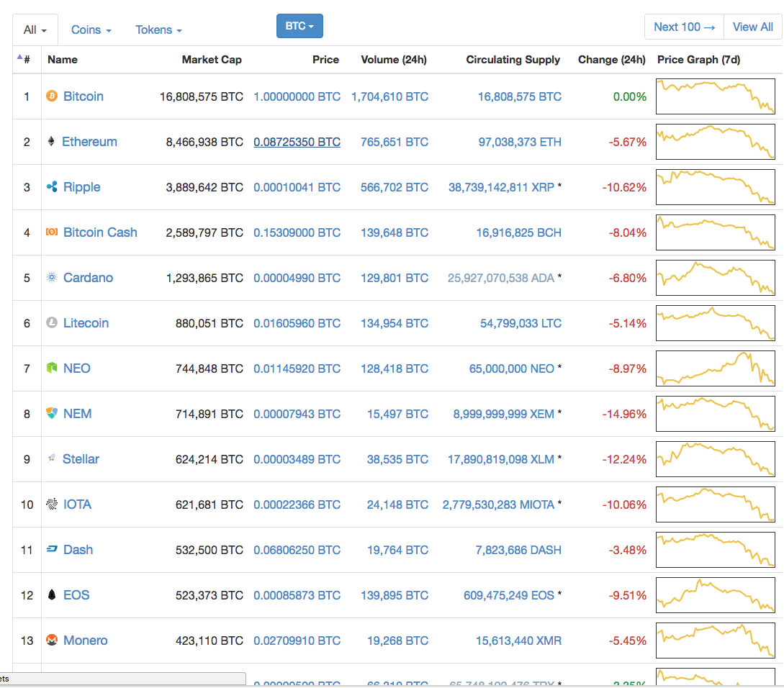The height and width of the screenshot is (688, 784).
Task: Open Bitcoin 7-day price graph
Action: tap(716, 96)
